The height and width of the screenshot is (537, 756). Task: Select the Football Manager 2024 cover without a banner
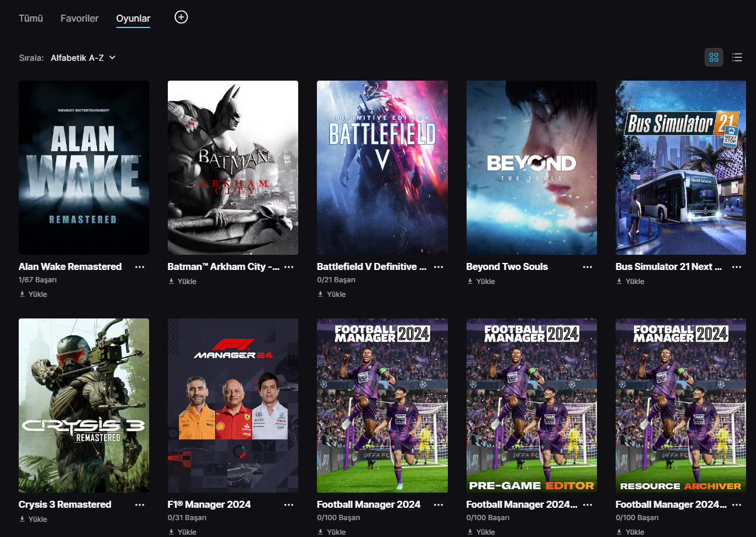[382, 406]
